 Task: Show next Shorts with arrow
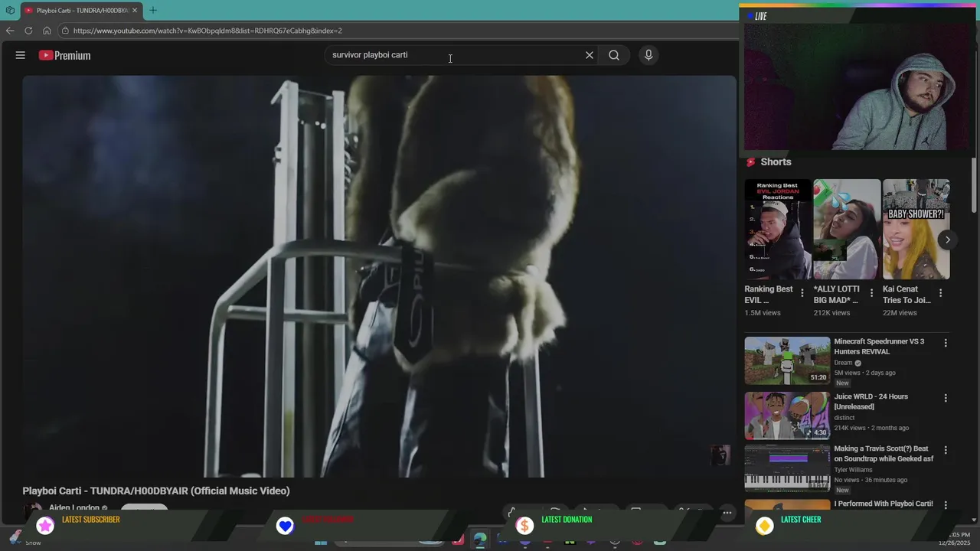pos(947,240)
